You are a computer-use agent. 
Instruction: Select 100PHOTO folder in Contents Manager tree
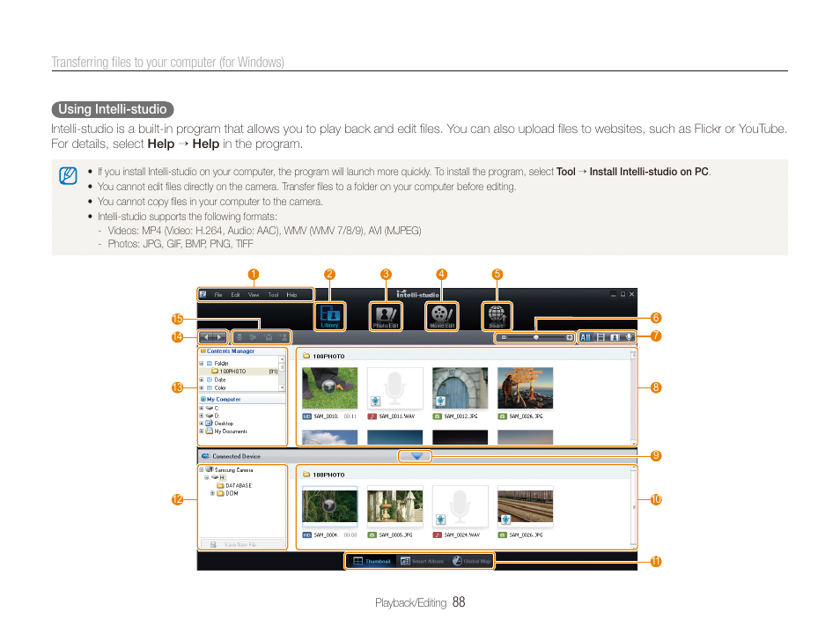(x=240, y=372)
